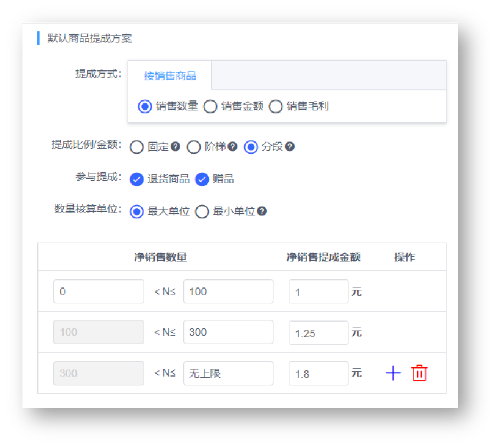Open the 按销售商品 tab
Screen dimensions: 498x448
170,76
